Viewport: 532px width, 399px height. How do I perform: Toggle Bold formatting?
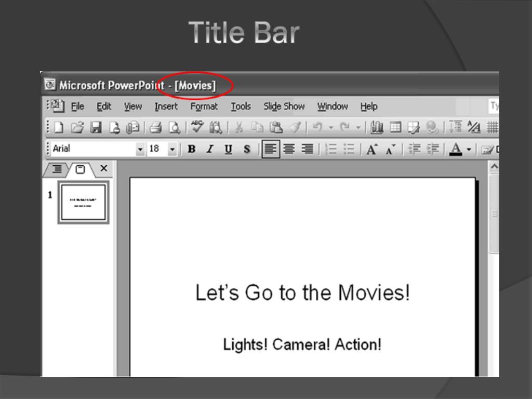192,149
